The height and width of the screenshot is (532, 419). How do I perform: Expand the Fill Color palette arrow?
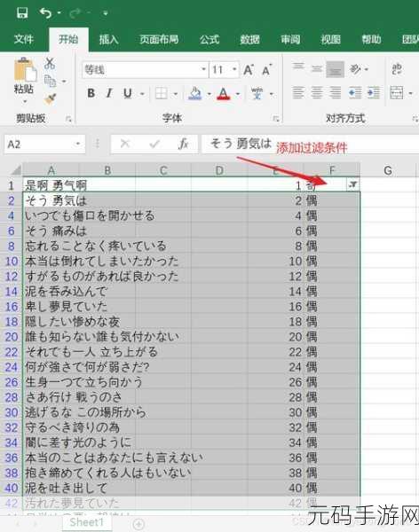coord(209,94)
